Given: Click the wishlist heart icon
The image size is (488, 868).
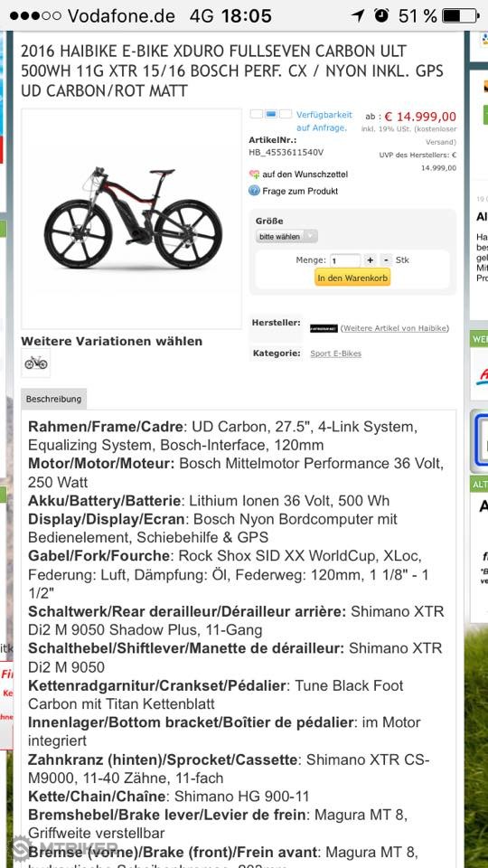Looking at the screenshot, I should click(255, 175).
